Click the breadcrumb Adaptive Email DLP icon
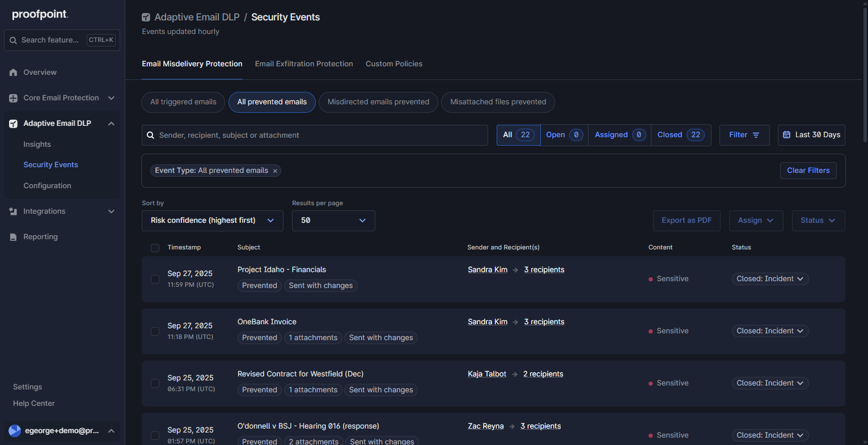 click(x=146, y=18)
